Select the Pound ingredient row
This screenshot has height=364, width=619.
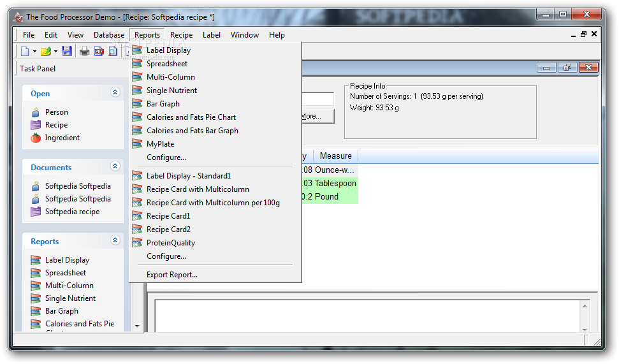(x=329, y=197)
